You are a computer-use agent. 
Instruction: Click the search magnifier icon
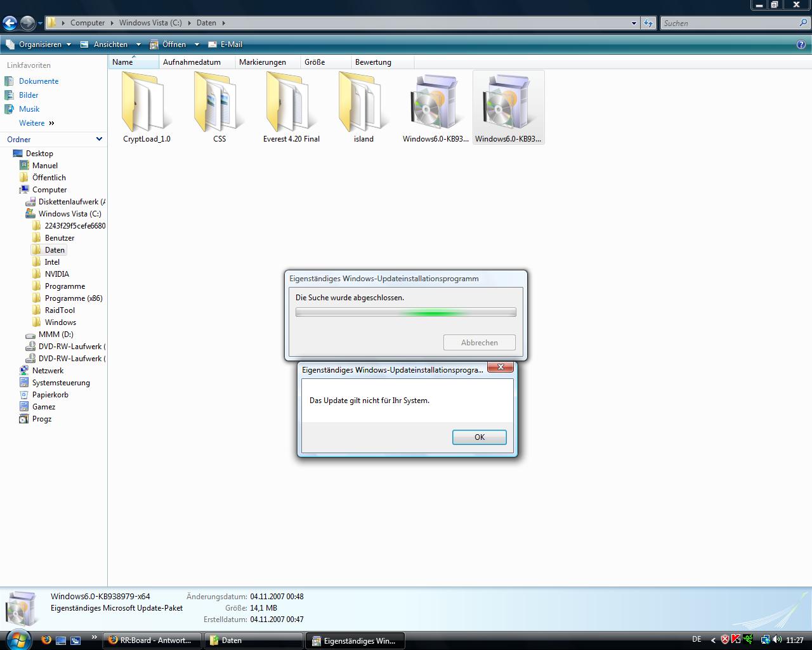(x=804, y=23)
